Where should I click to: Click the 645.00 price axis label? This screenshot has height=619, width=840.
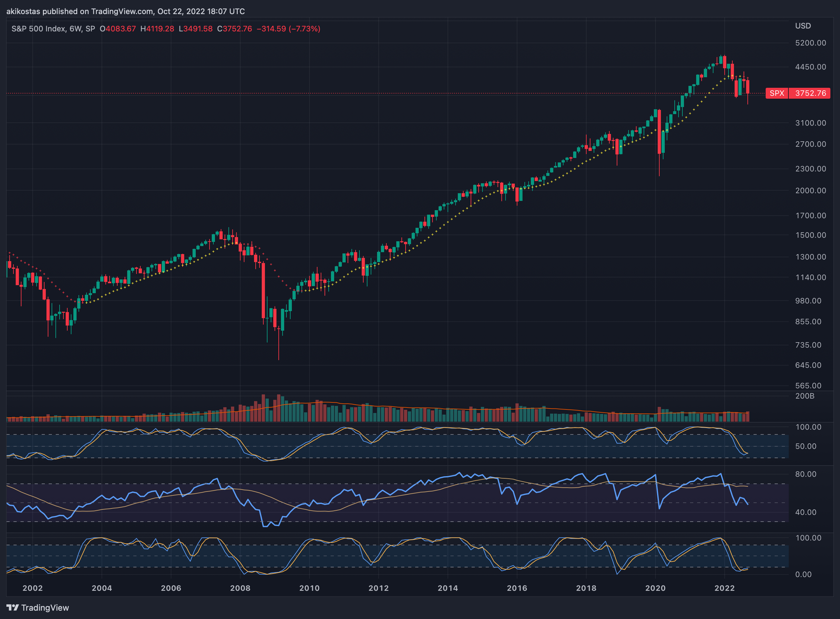(x=808, y=365)
